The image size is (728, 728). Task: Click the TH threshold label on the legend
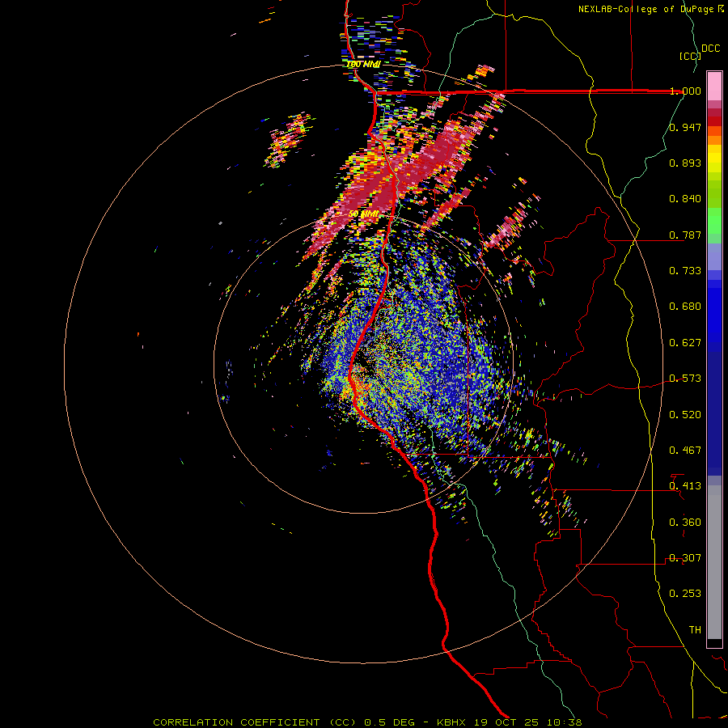pyautogui.click(x=695, y=630)
